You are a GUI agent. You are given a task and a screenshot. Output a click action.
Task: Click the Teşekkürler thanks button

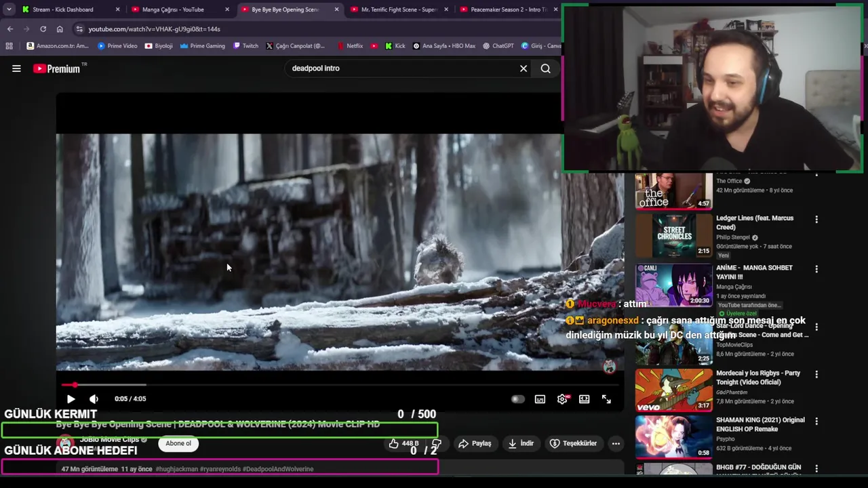574,443
